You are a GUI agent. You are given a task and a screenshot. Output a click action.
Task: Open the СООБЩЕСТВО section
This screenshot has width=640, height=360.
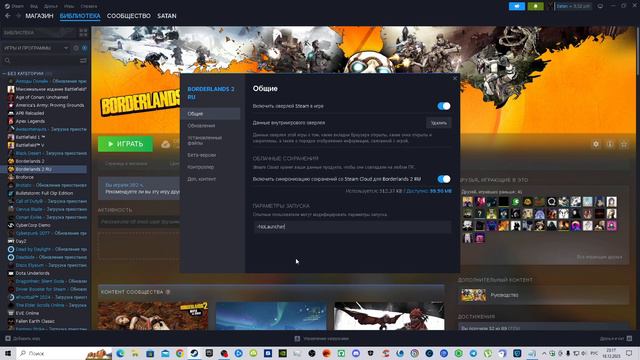pyautogui.click(x=129, y=16)
